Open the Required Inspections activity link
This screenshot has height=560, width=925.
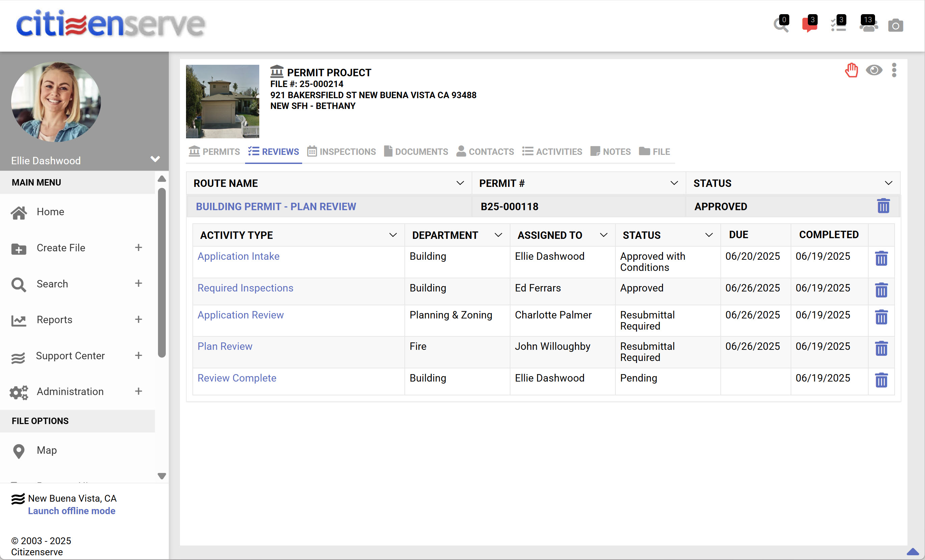245,288
